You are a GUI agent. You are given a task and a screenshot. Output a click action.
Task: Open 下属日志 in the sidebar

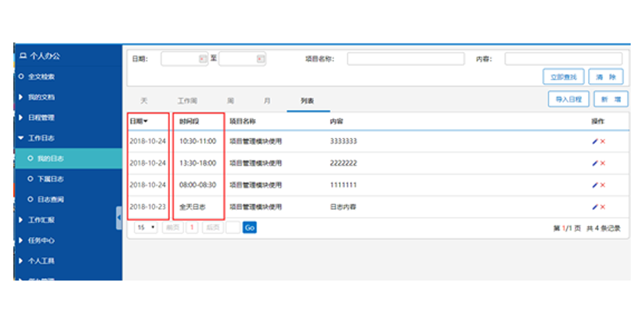click(x=51, y=179)
